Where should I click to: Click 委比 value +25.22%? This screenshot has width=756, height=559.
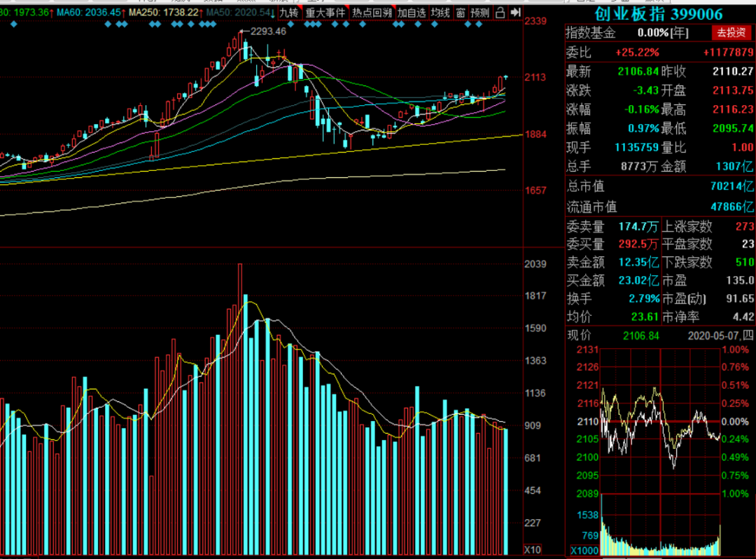click(638, 52)
